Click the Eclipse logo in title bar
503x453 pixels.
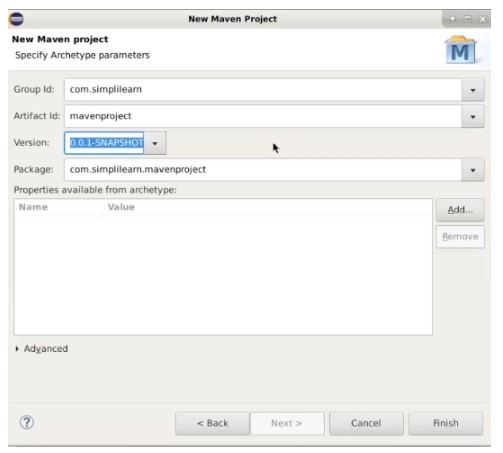tap(16, 19)
